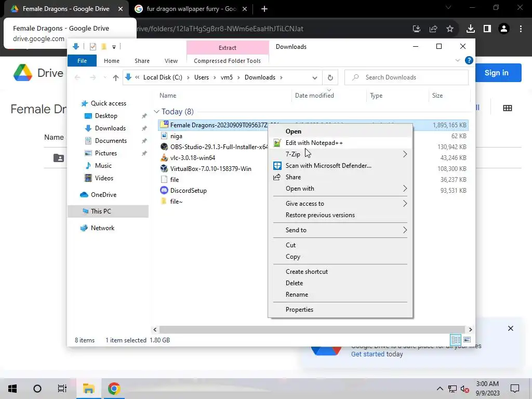Viewport: 532px width, 399px height.
Task: Click Users in the address breadcrumb
Action: pyautogui.click(x=202, y=77)
